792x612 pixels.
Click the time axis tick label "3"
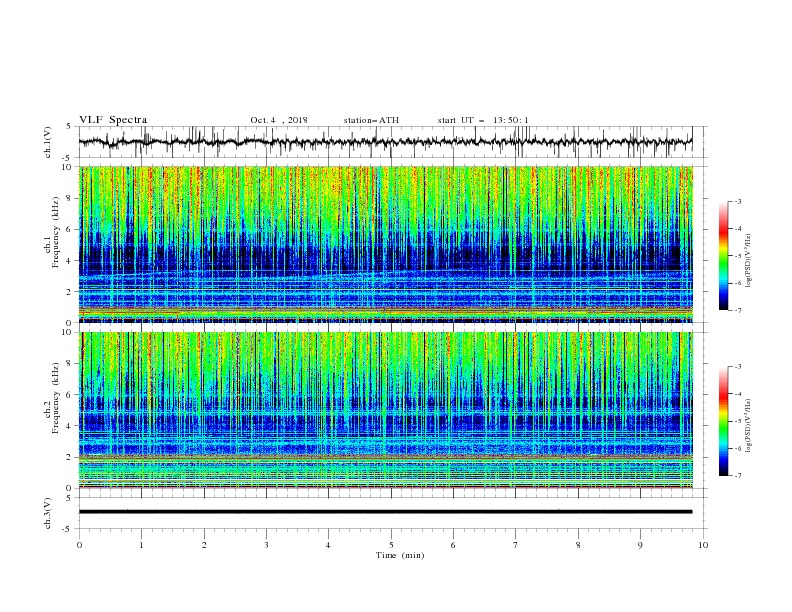coord(266,545)
